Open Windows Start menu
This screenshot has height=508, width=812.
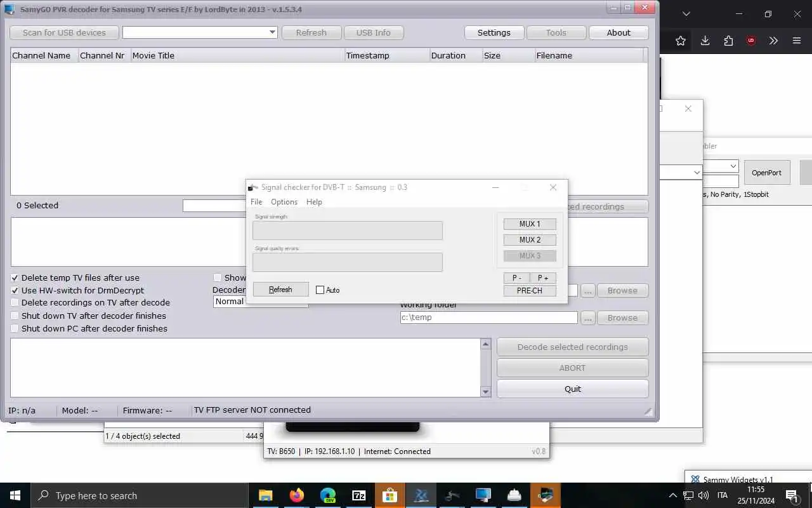15,495
